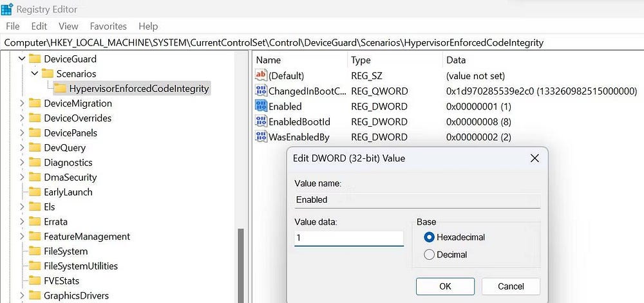644x303 pixels.
Task: Click the FVEStats folder icon
Action: pyautogui.click(x=35, y=281)
